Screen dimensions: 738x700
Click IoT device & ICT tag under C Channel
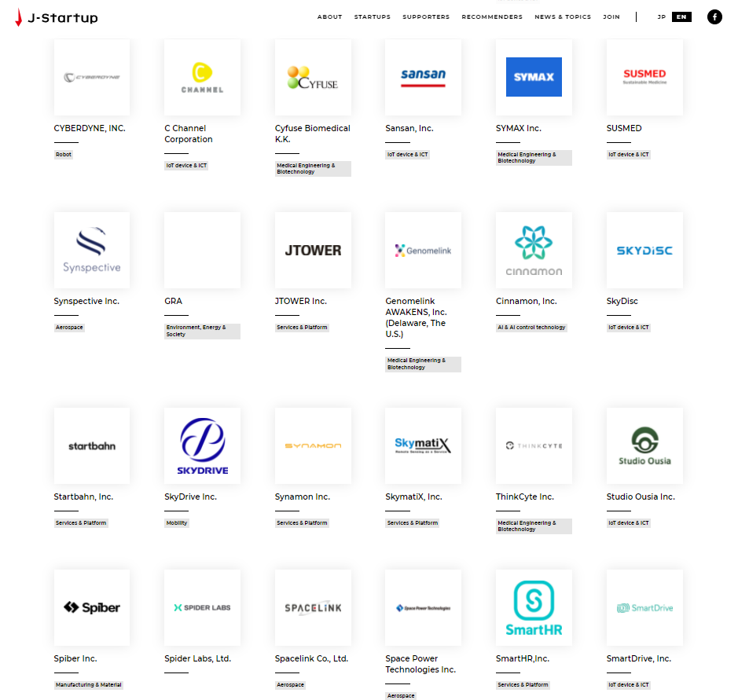(x=186, y=166)
